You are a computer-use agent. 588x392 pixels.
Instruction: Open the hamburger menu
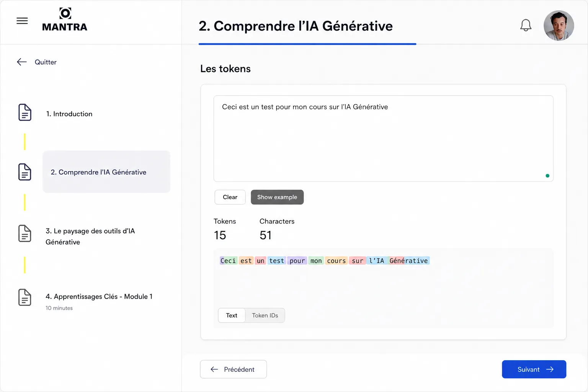point(22,21)
